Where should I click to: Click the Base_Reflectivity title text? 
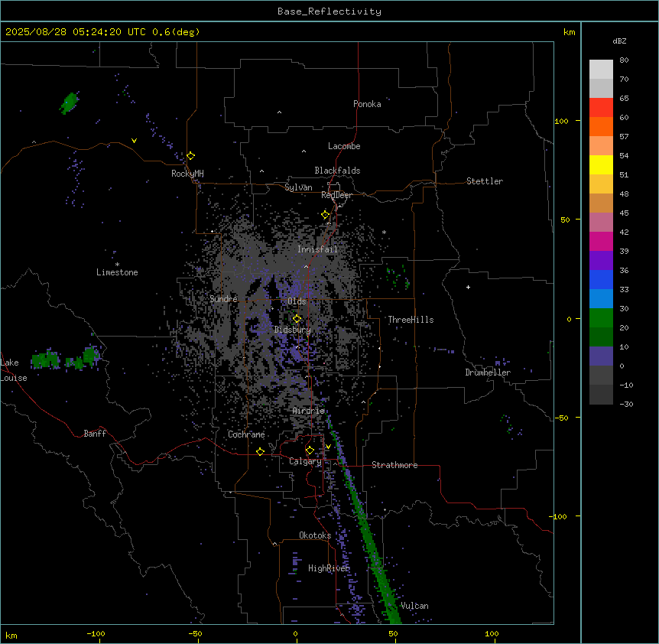pyautogui.click(x=329, y=11)
